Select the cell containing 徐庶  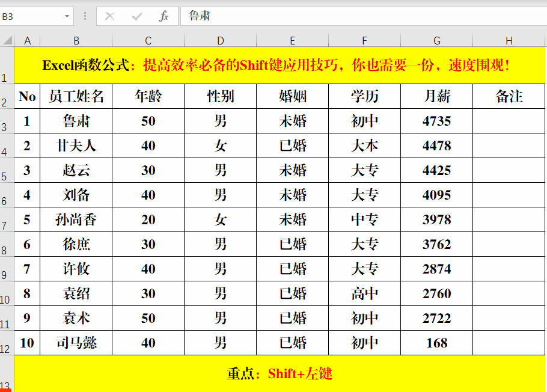[x=76, y=244]
